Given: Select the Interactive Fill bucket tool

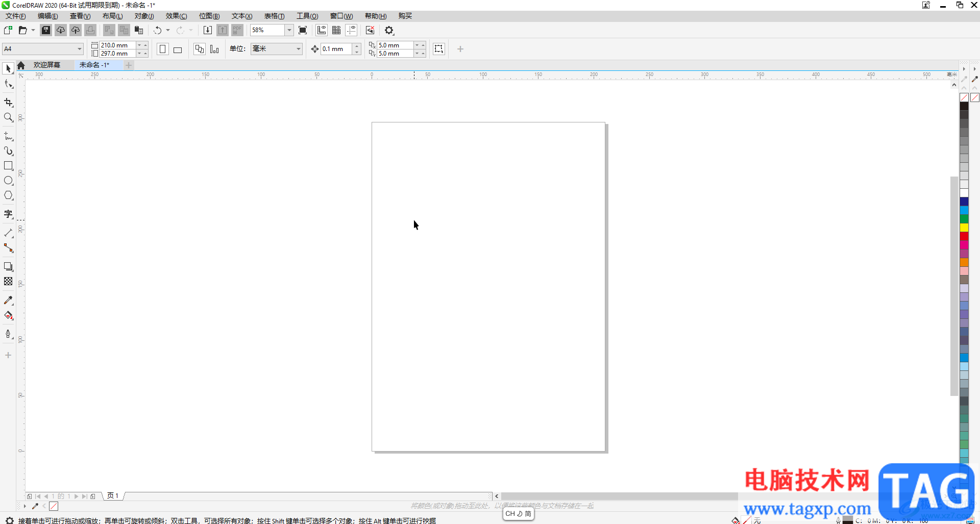Looking at the screenshot, I should tap(8, 315).
